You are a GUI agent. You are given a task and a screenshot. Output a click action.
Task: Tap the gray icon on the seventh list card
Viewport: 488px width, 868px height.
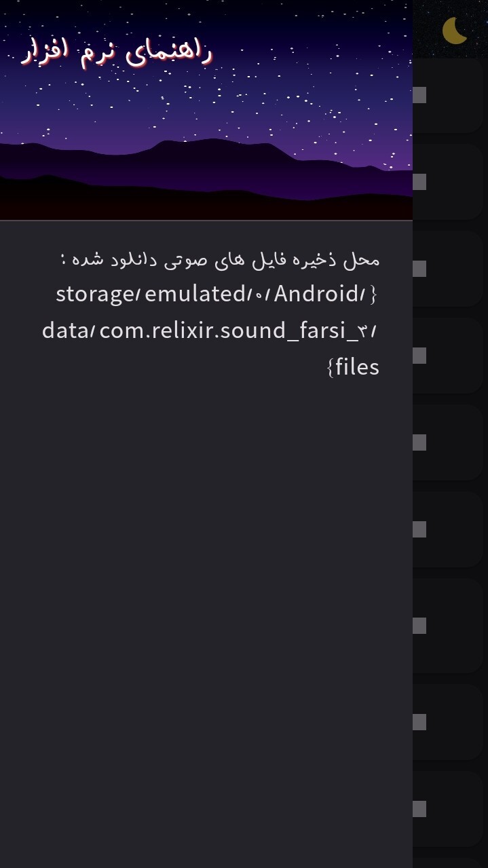419,626
